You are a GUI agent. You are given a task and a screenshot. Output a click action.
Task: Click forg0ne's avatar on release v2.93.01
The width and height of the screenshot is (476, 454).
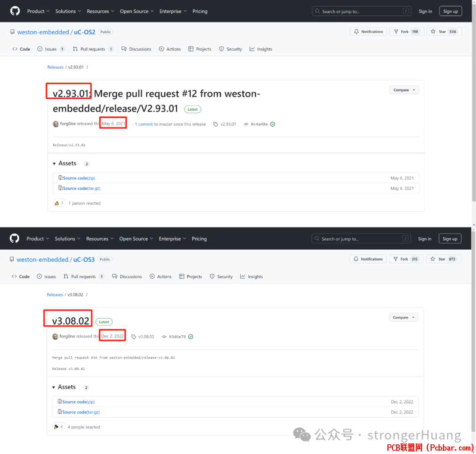coord(56,124)
